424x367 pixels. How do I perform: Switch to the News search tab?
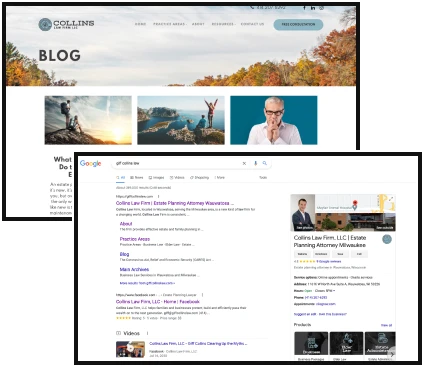click(137, 178)
